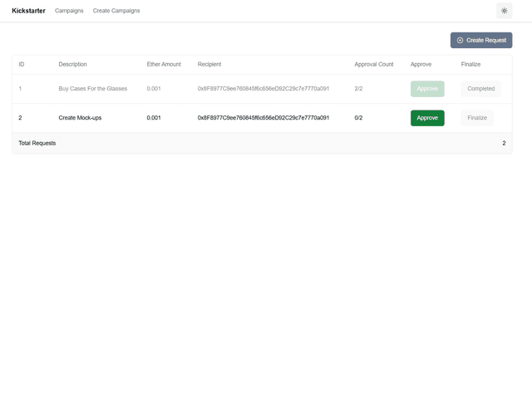Select the Ether Amount column header
532x412 pixels.
[x=164, y=65]
